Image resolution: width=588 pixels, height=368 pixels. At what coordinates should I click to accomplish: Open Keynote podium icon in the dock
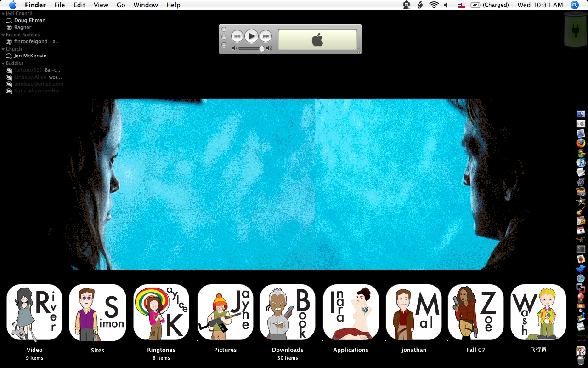581,307
